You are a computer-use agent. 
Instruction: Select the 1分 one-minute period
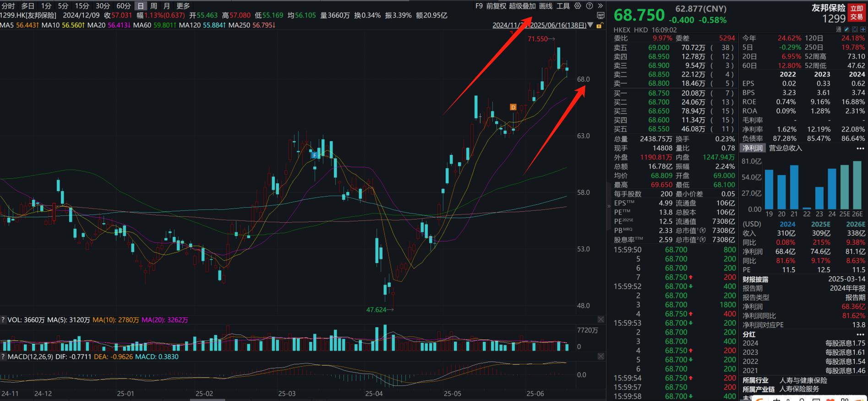[x=46, y=6]
